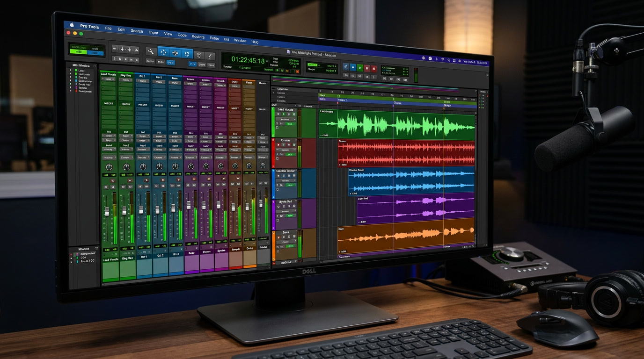Open the Search menu
This screenshot has height=359, width=644.
coord(137,31)
